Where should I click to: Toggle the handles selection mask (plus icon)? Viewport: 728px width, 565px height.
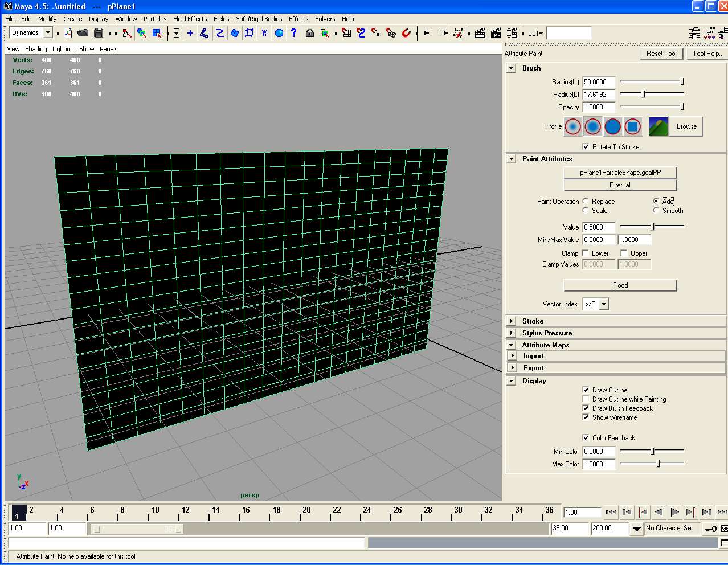point(190,33)
